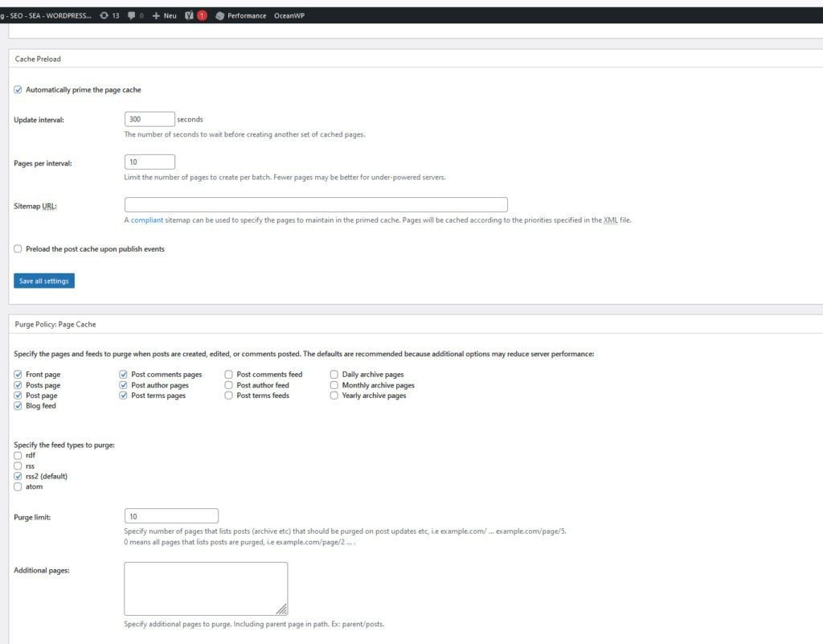823x644 pixels.
Task: Uncheck the Posts page purge option
Action: pyautogui.click(x=18, y=385)
